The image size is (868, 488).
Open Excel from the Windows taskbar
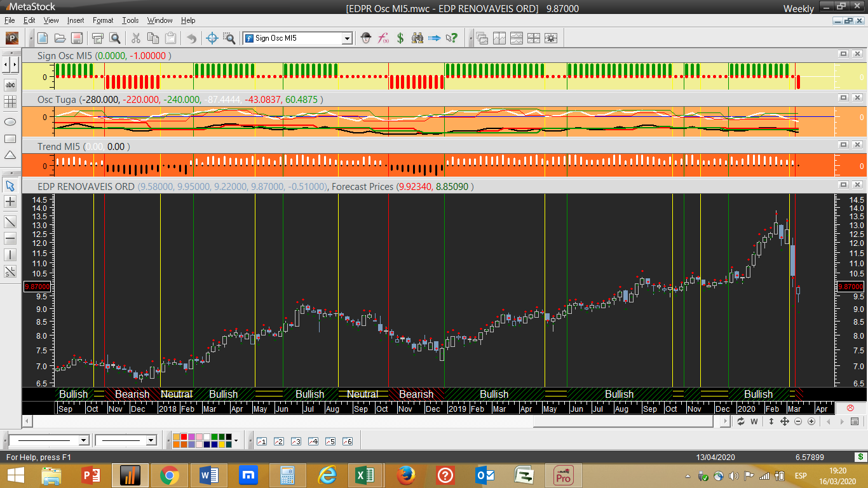tap(365, 475)
